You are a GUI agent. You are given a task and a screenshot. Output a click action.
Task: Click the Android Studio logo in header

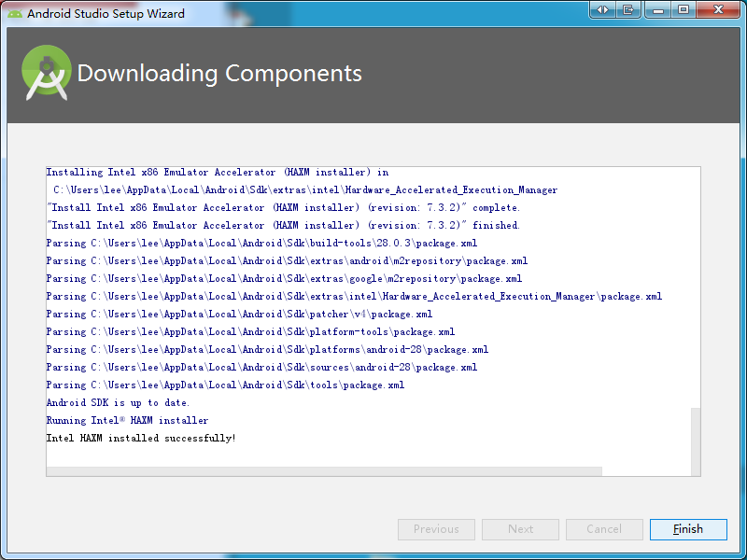(x=46, y=73)
